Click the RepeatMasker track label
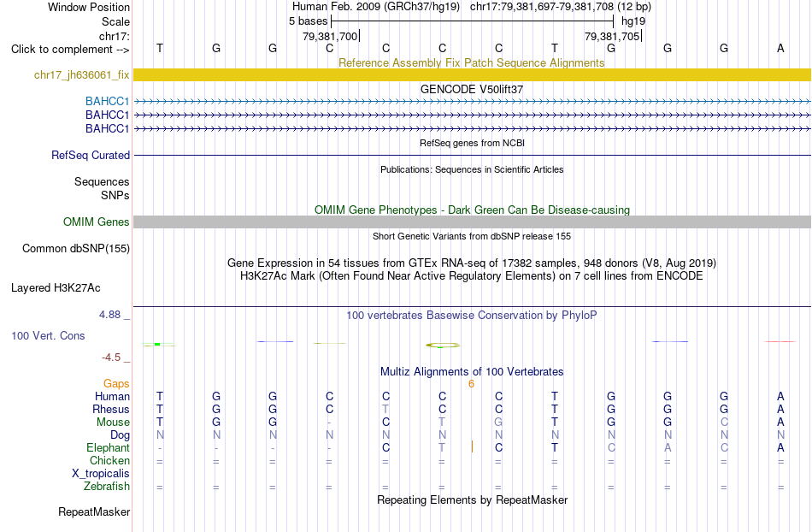The height and width of the screenshot is (532, 812). [x=94, y=511]
